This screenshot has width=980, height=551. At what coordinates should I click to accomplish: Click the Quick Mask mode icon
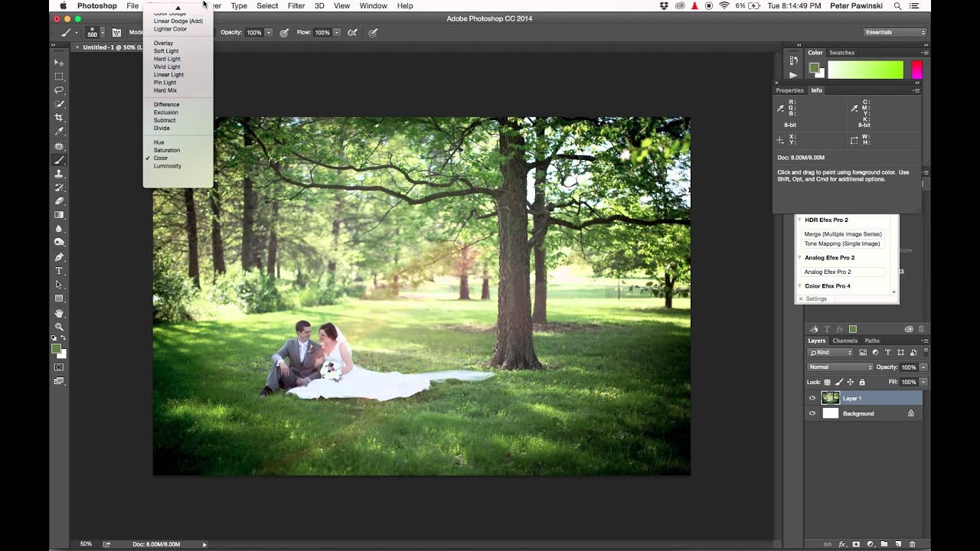[59, 367]
